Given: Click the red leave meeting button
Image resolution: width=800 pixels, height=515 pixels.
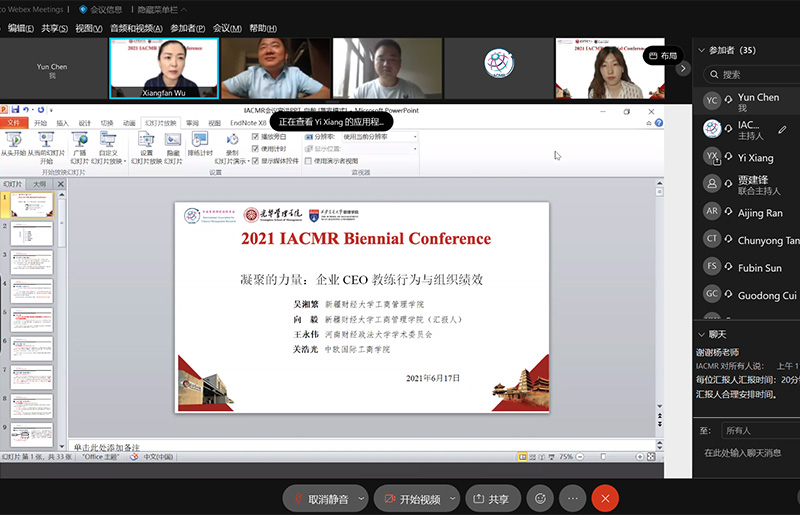Looking at the screenshot, I should pos(604,498).
